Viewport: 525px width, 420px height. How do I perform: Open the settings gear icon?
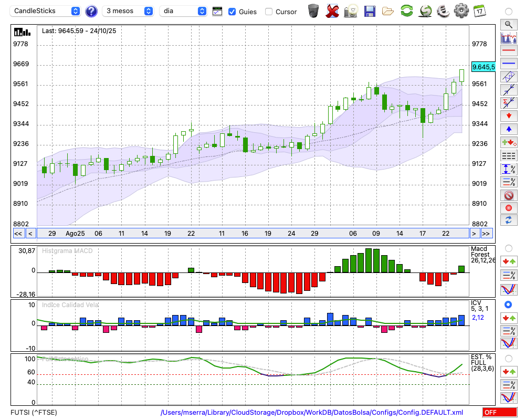(x=461, y=10)
